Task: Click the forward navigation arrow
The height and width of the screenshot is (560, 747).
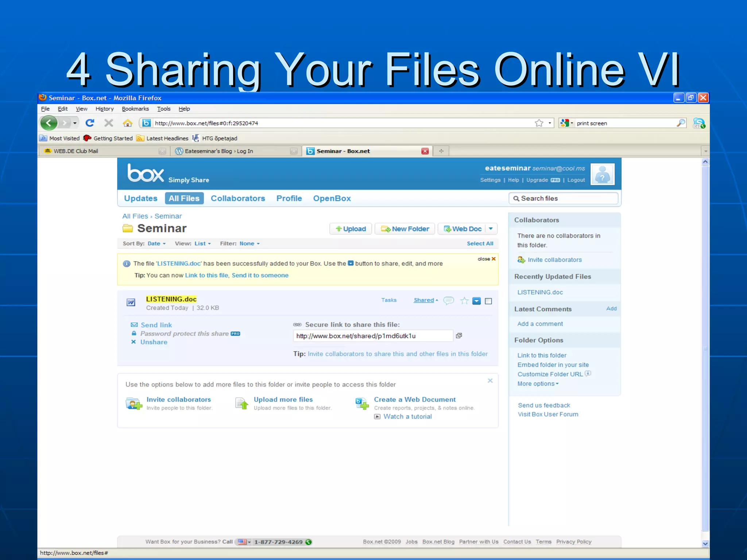Action: pos(65,123)
